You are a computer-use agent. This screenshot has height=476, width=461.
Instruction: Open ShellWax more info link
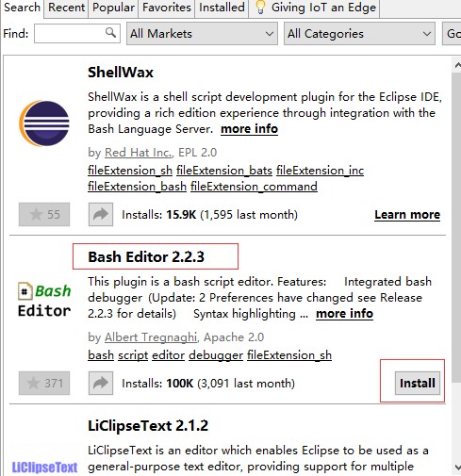[x=249, y=129]
